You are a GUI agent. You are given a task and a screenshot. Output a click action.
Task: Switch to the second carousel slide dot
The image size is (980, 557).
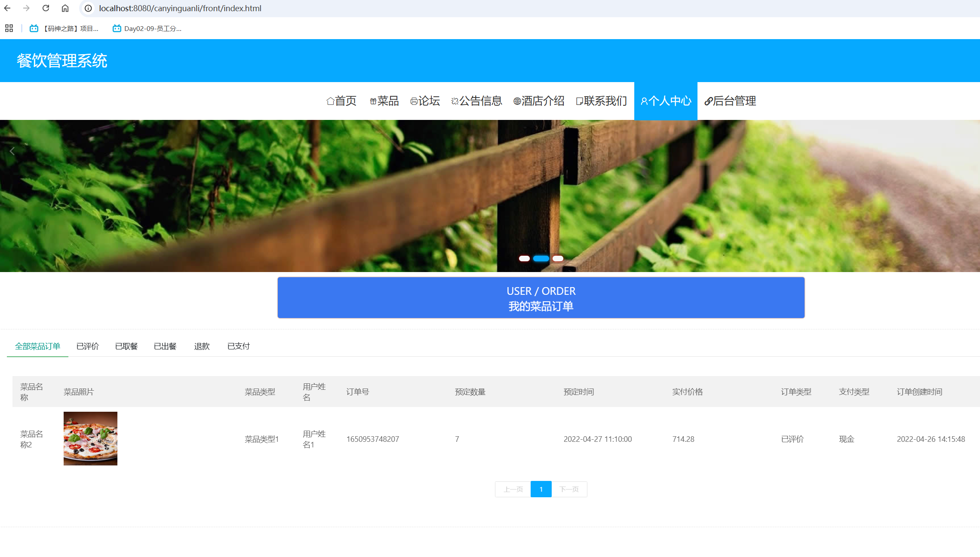click(541, 258)
